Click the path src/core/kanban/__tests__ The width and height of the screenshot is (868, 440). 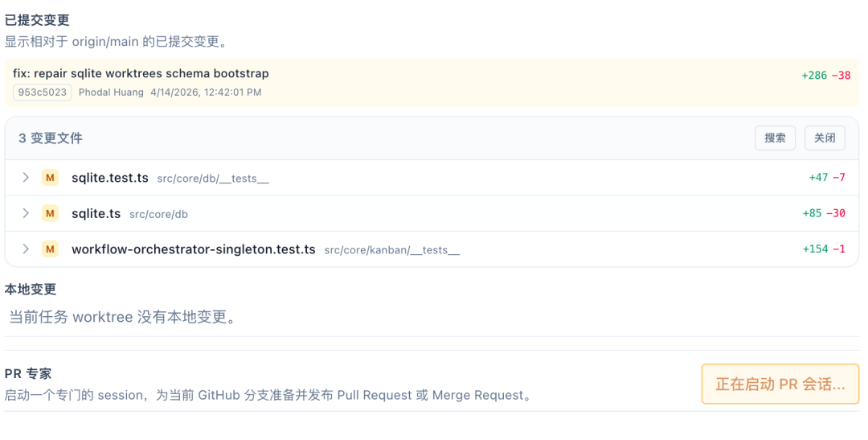[x=392, y=250]
